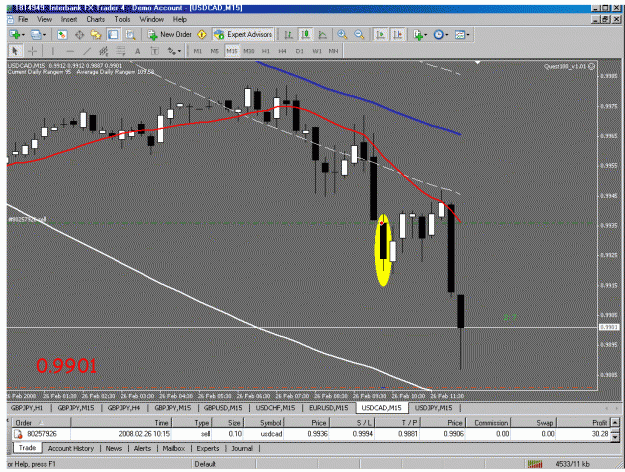This screenshot has height=472, width=625.
Task: Open the Strategy Tester icon
Action: 130,35
